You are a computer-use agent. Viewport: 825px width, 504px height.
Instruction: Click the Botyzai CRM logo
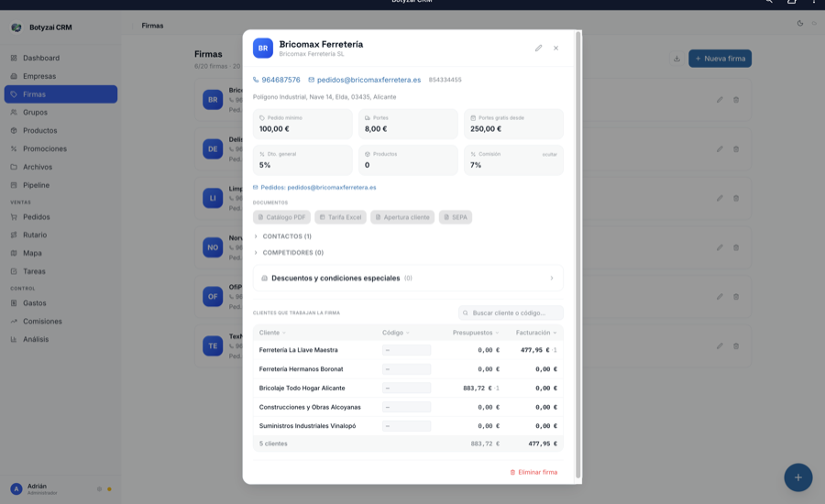click(16, 27)
